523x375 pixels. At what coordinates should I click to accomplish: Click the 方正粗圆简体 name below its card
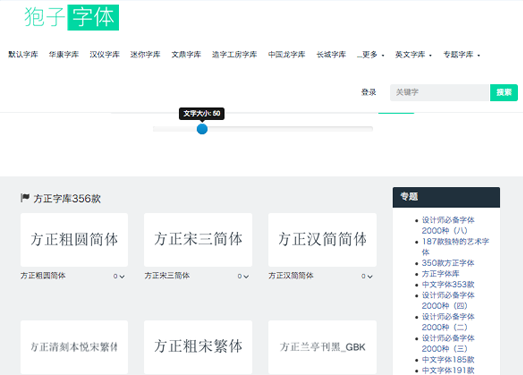pos(43,276)
